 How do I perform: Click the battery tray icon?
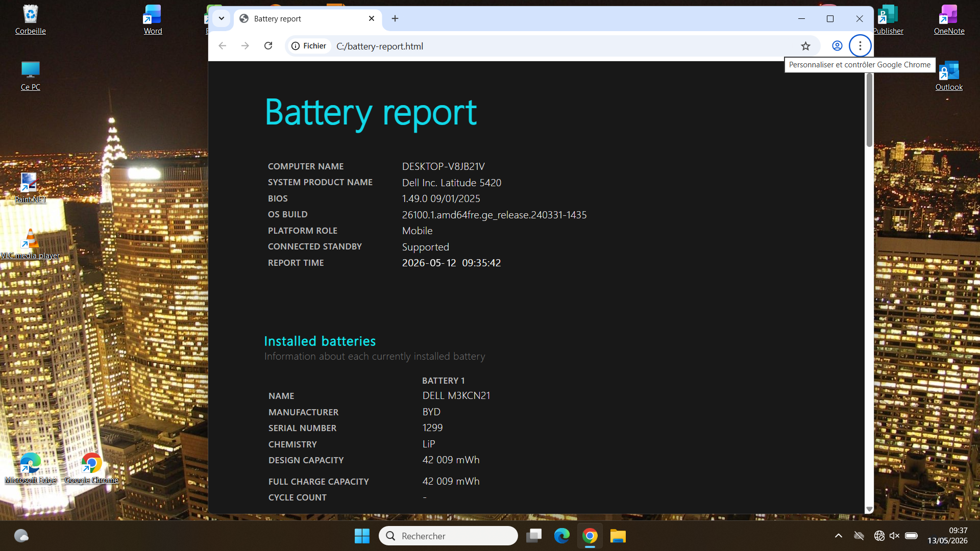click(911, 536)
